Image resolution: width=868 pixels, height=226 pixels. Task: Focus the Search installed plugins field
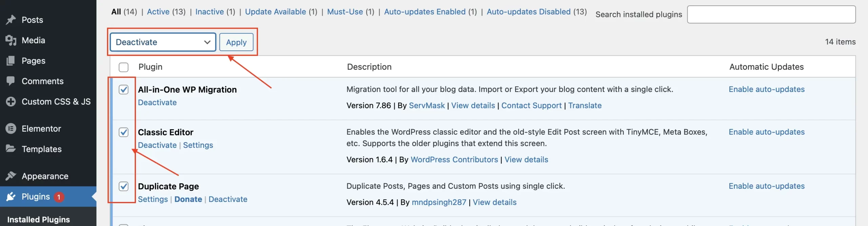click(x=771, y=14)
